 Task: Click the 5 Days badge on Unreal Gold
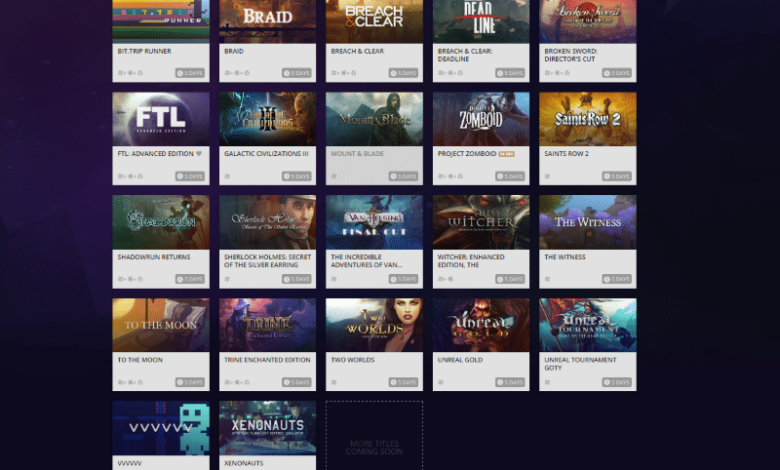510,382
